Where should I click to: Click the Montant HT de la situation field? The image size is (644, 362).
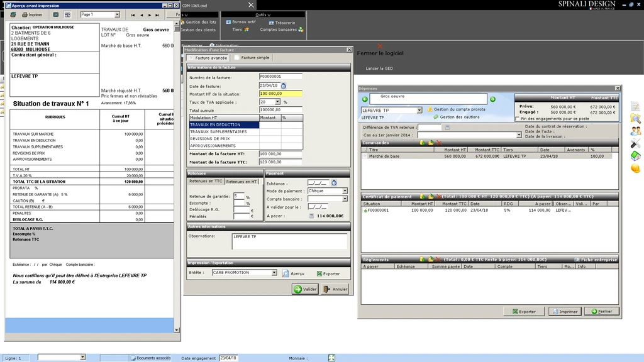[x=280, y=94]
